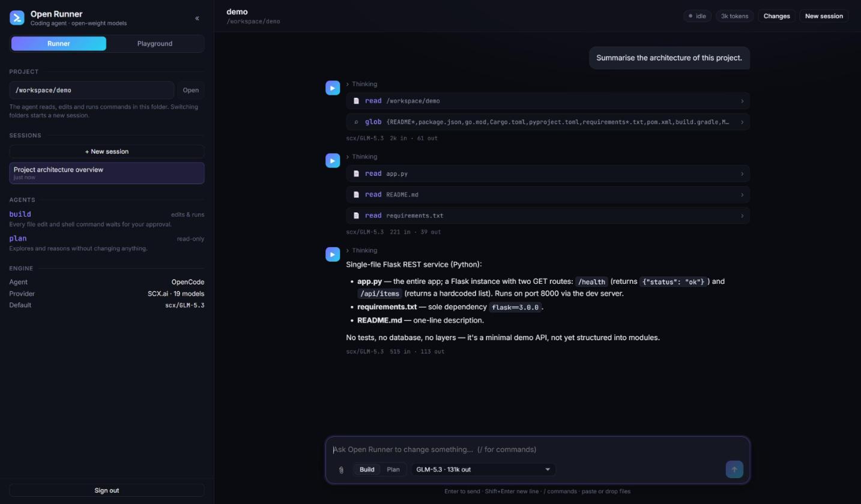Click the file icon on the read README.md row
861x504 pixels.
[356, 195]
